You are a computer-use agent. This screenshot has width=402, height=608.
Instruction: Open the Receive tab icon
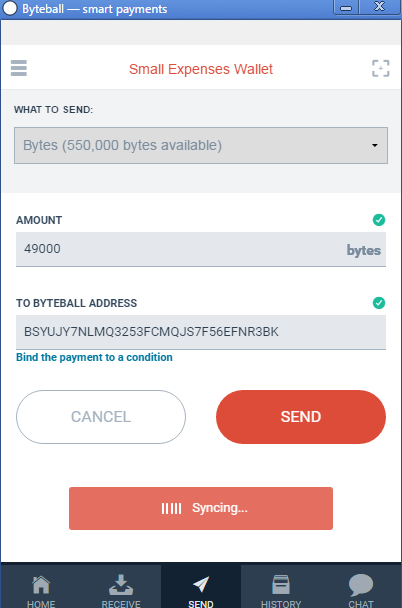tap(121, 585)
